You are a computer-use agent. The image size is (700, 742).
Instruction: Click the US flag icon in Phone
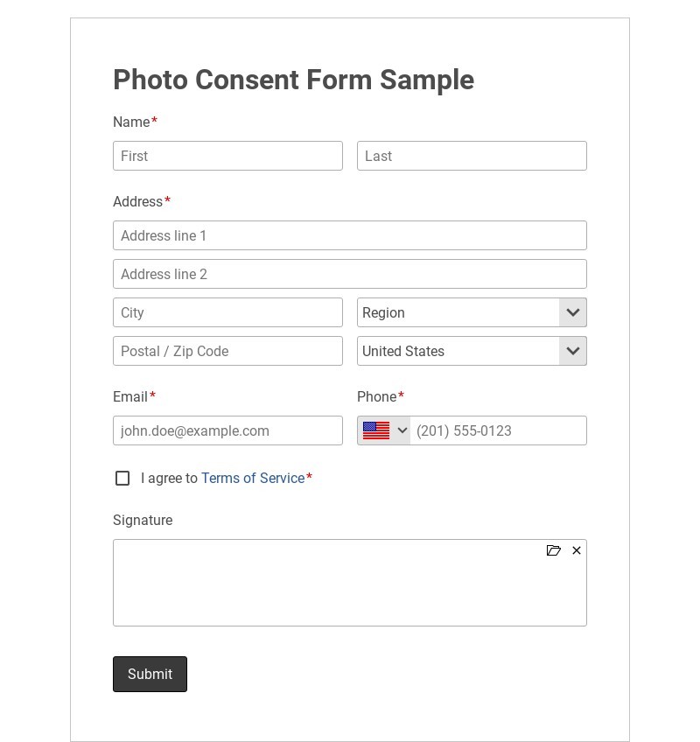click(376, 430)
